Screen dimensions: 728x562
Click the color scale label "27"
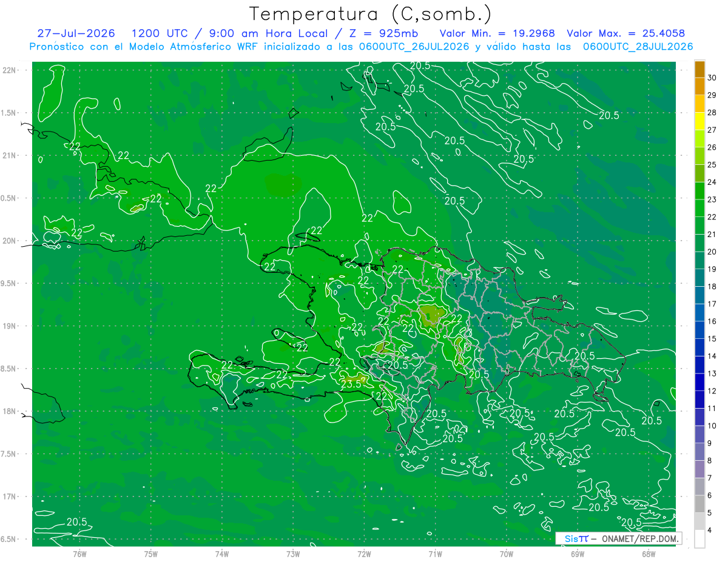click(x=712, y=130)
